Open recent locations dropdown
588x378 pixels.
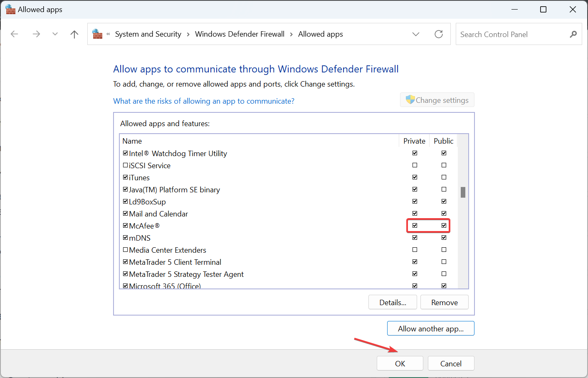point(55,34)
